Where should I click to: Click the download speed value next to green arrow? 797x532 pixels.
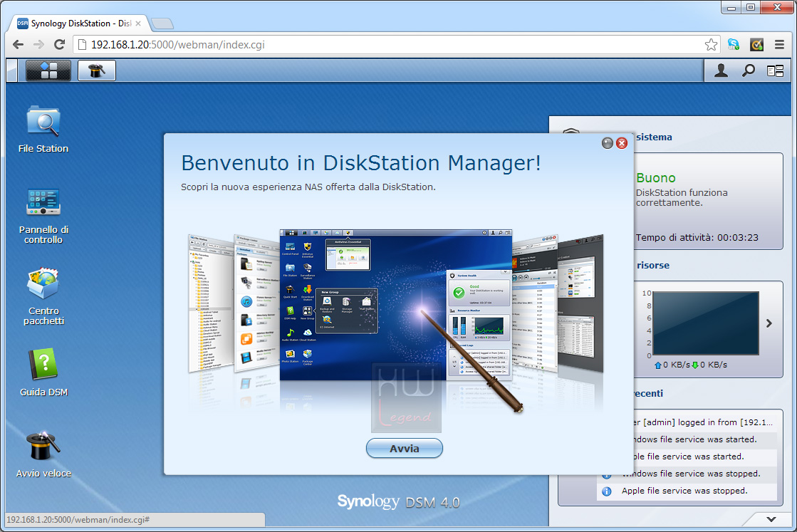point(714,365)
